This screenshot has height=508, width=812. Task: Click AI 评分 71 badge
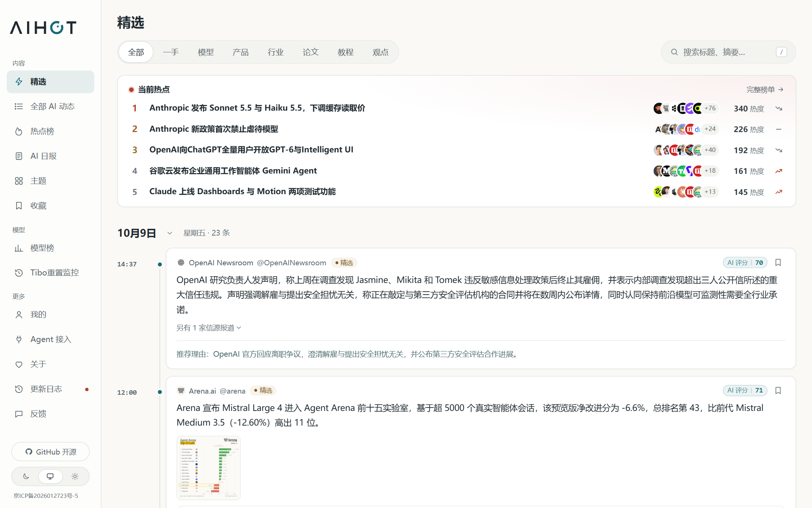[745, 391]
